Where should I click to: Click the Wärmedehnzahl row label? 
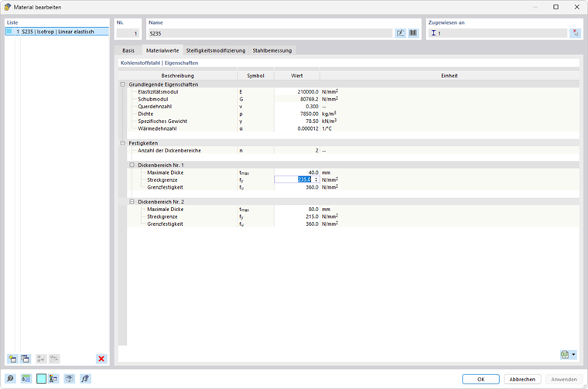(157, 128)
